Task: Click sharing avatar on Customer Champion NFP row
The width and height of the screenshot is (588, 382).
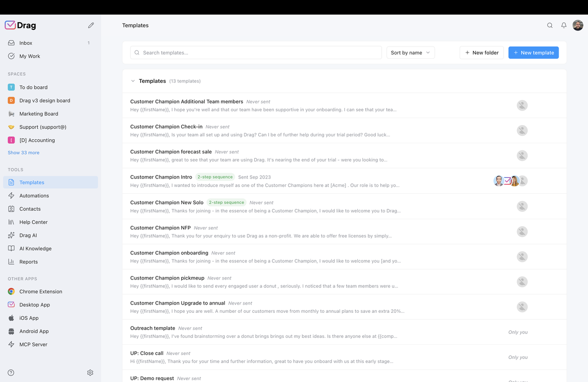Action: click(x=522, y=231)
